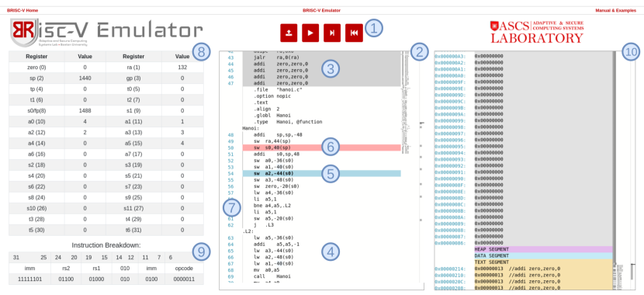This screenshot has height=295, width=644.
Task: Click the upload program file button
Action: point(289,33)
